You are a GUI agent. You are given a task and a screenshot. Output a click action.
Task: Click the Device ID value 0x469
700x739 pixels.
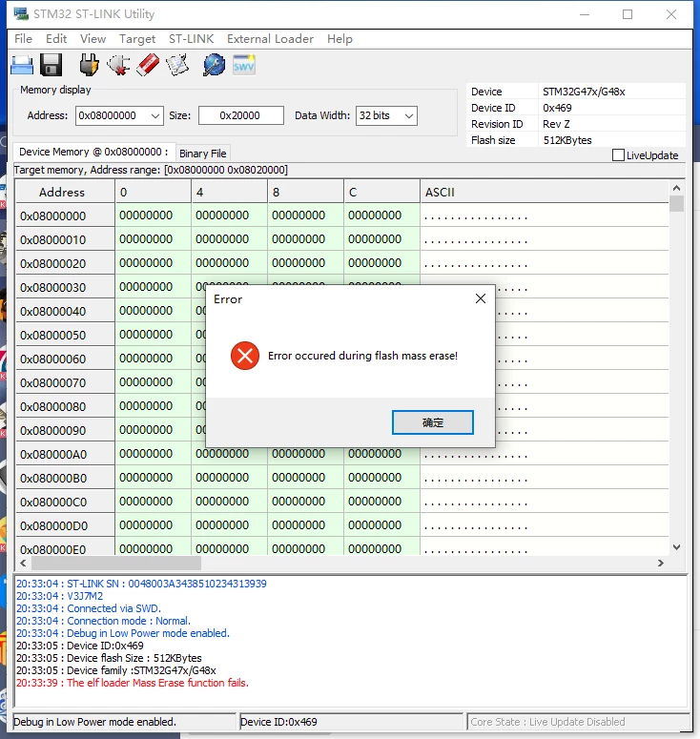557,108
